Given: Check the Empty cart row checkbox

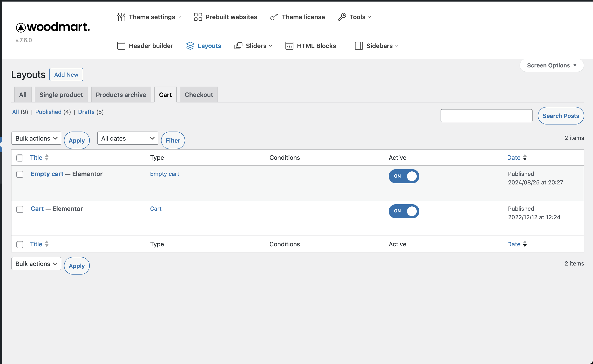Looking at the screenshot, I should click(x=20, y=174).
